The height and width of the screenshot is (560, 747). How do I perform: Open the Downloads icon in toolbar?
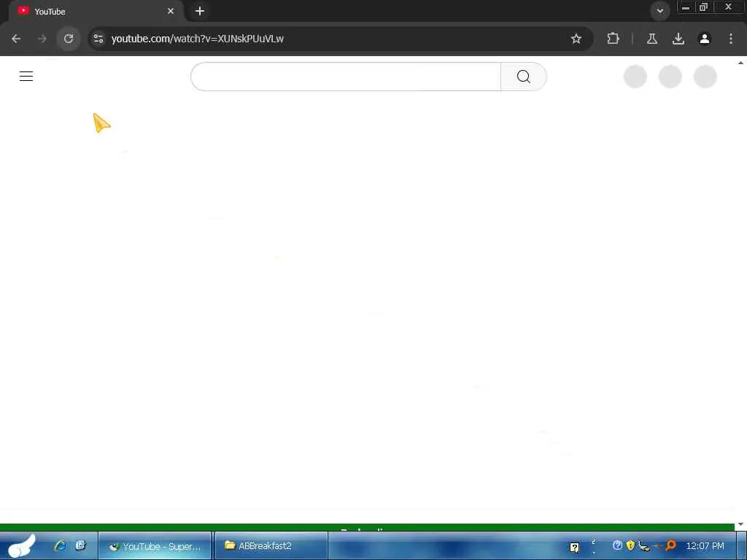[678, 39]
